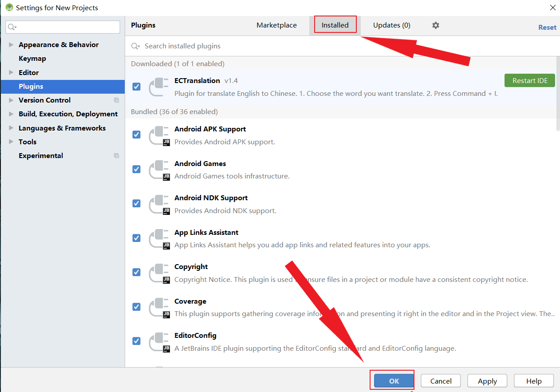Uncheck the Copyright plugin
560x392 pixels.
[137, 272]
